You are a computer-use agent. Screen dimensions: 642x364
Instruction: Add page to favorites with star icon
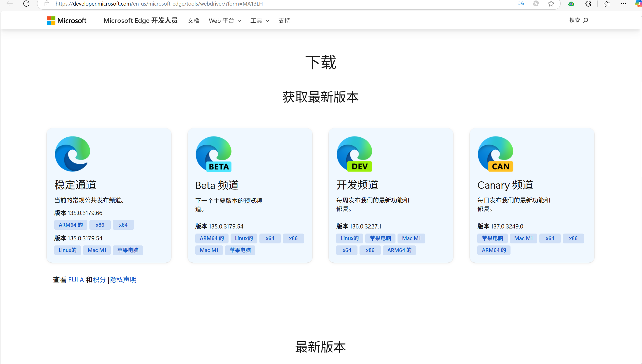point(551,4)
